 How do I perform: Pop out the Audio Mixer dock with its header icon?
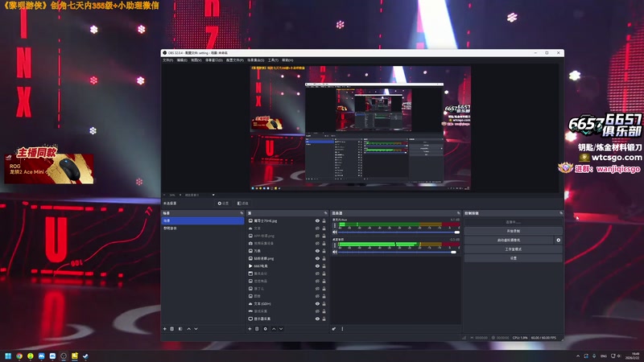pos(458,213)
